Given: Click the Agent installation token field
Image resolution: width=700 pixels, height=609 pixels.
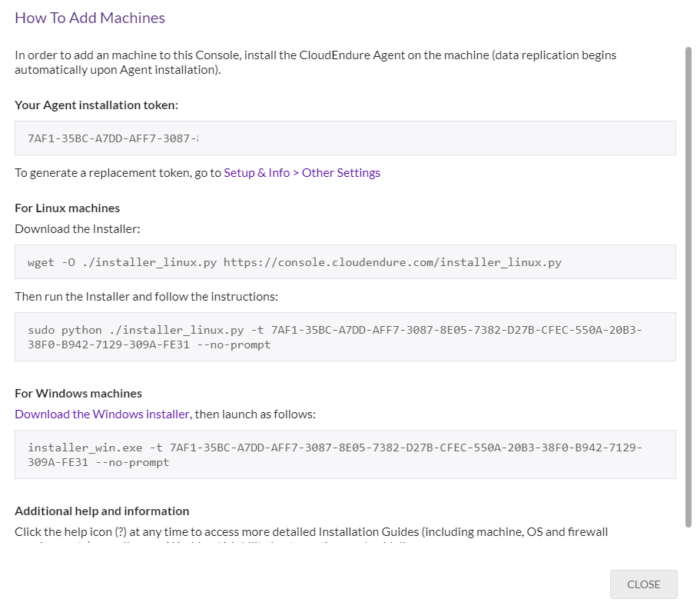Looking at the screenshot, I should (x=345, y=138).
